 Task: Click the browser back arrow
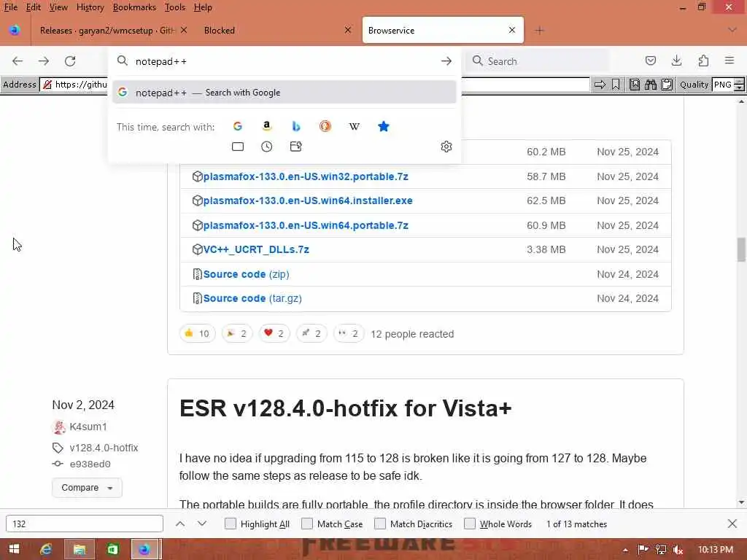[18, 61]
